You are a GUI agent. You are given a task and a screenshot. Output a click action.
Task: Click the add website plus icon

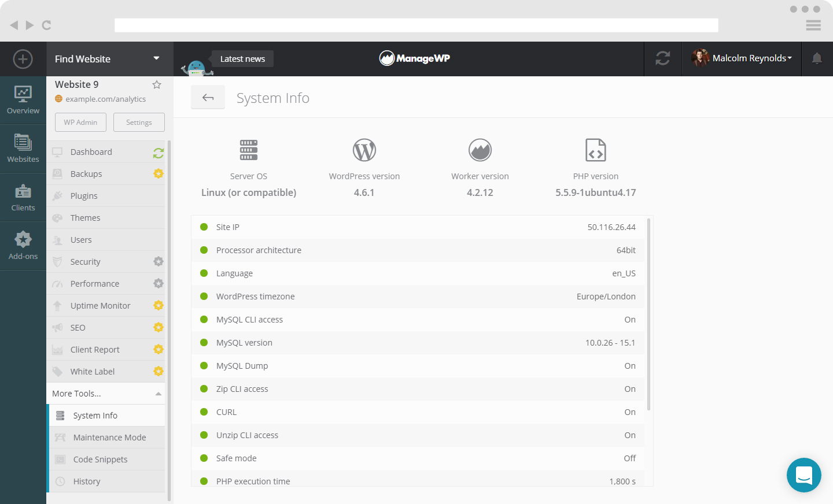[23, 59]
